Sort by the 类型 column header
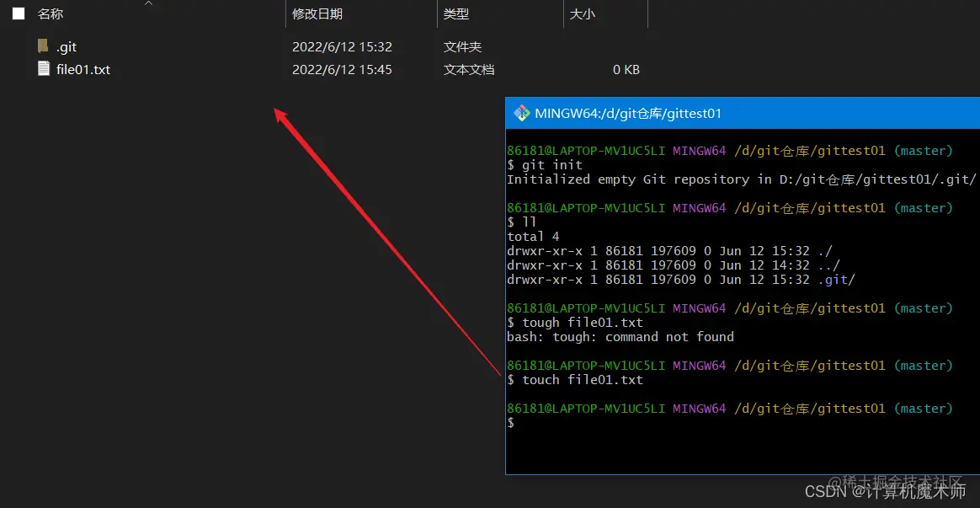Image resolution: width=980 pixels, height=508 pixels. [456, 13]
